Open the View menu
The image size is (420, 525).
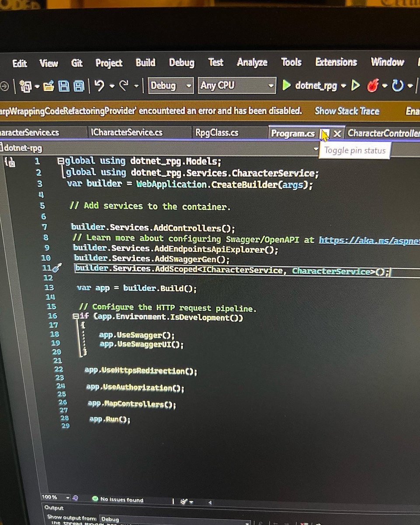pyautogui.click(x=49, y=63)
